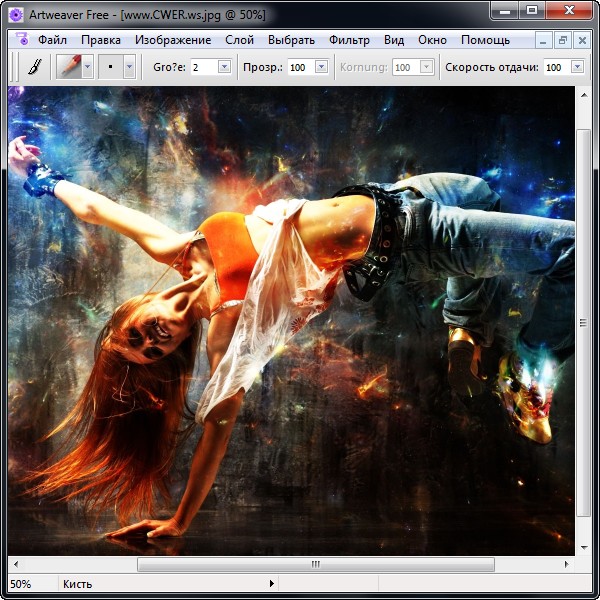This screenshot has height=600, width=600.
Task: Open the Прозр. opacity dropdown arrow
Action: 321,67
